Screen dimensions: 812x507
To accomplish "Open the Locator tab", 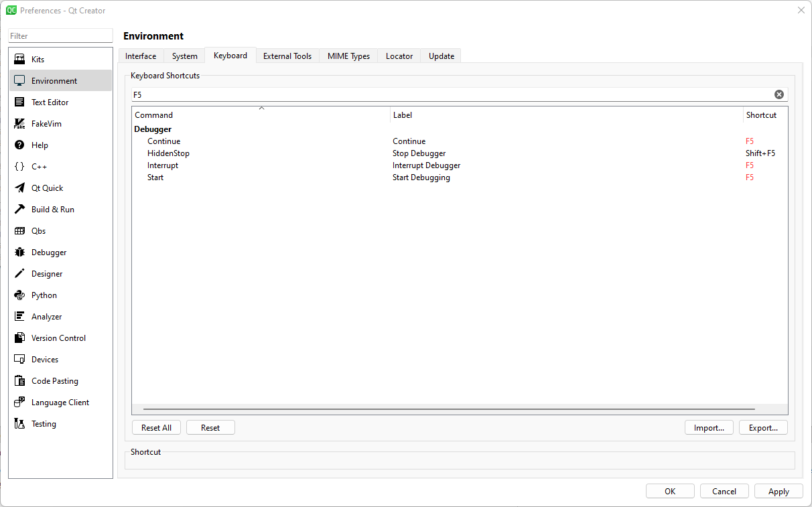I will point(399,56).
